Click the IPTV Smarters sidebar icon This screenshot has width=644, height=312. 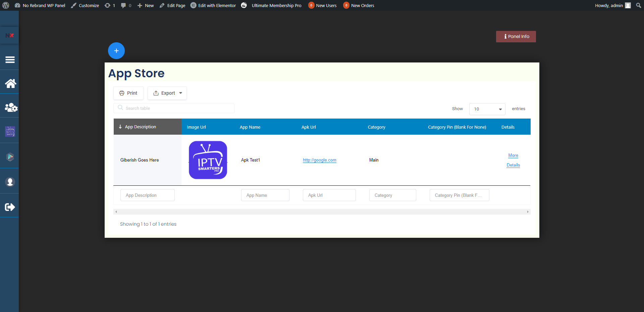point(10,132)
